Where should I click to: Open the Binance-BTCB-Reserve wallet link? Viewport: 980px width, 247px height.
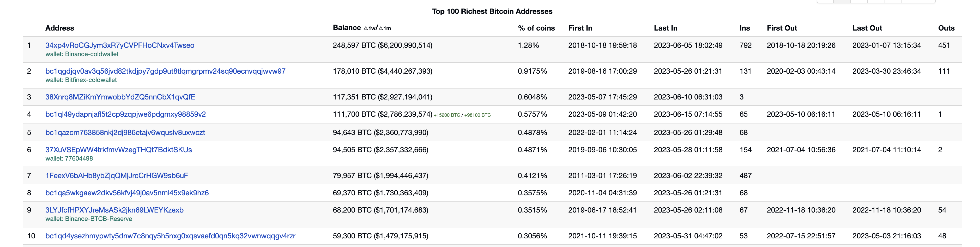coord(89,219)
